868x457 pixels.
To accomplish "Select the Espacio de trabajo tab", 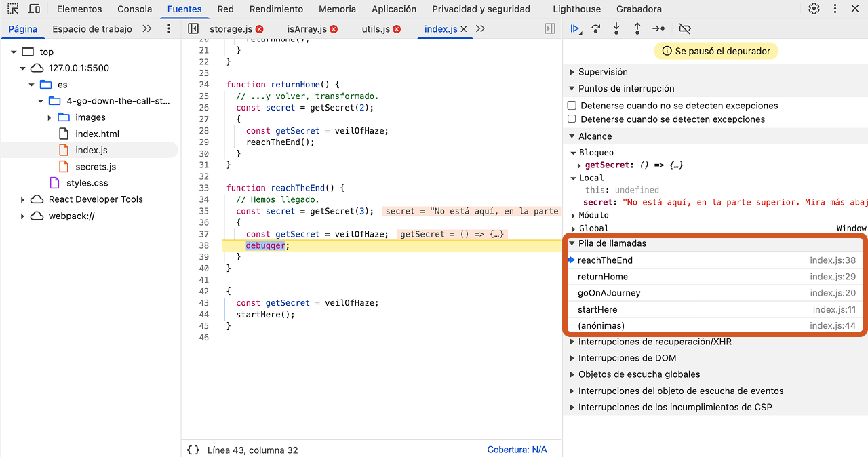I will coord(92,29).
